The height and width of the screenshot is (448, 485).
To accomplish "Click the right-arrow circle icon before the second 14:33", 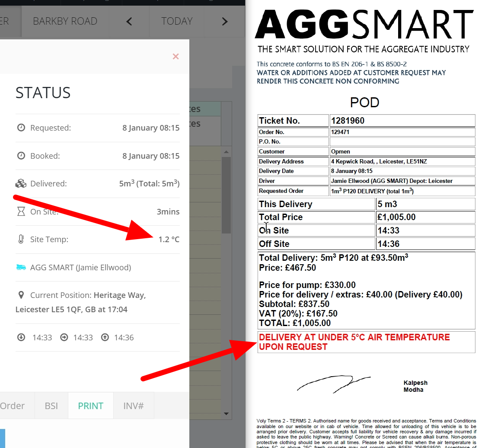I will pyautogui.click(x=64, y=337).
